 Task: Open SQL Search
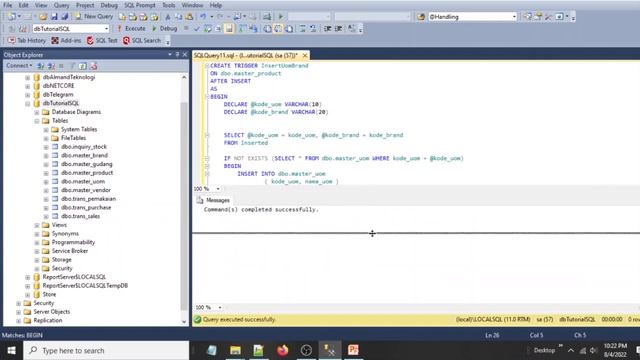[x=142, y=40]
